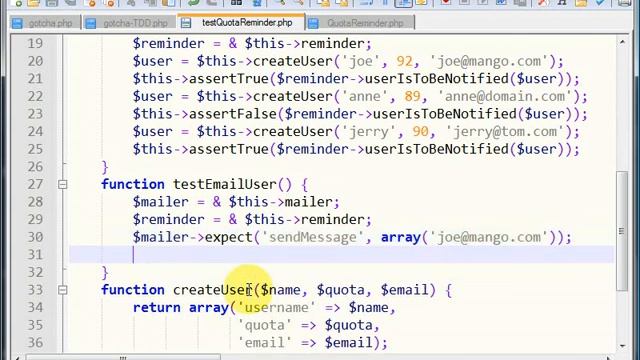This screenshot has width=640, height=360.
Task: Click the vertical scrollbar up arrow
Action: (x=622, y=42)
